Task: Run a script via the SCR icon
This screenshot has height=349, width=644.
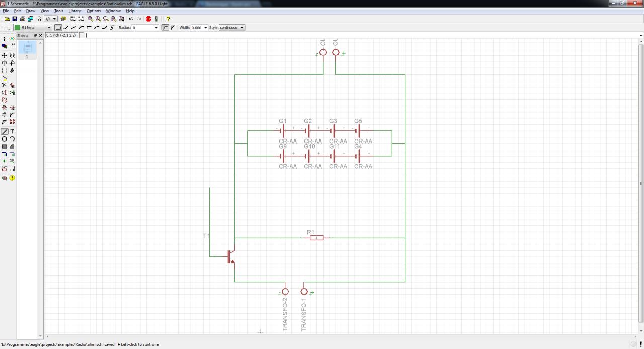Action: click(73, 19)
